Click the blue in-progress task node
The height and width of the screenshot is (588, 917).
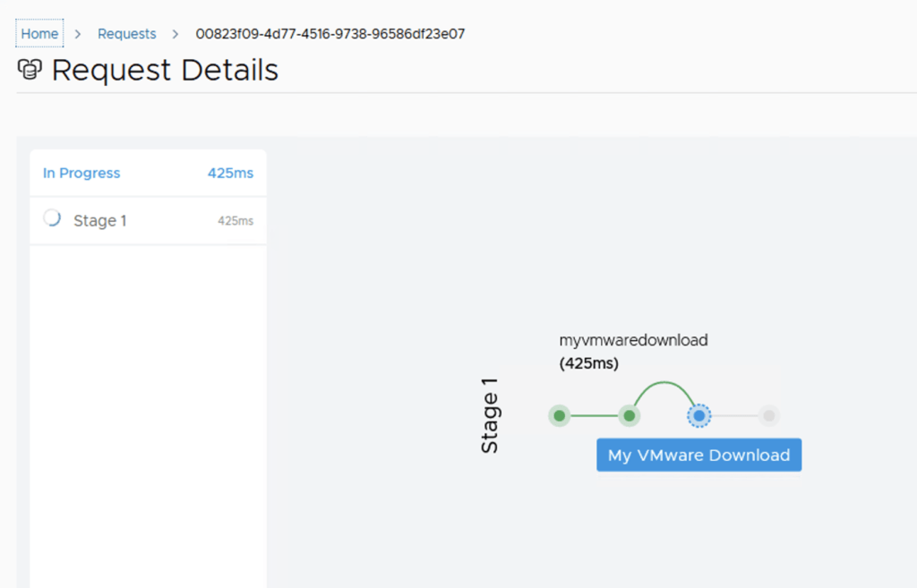point(698,415)
